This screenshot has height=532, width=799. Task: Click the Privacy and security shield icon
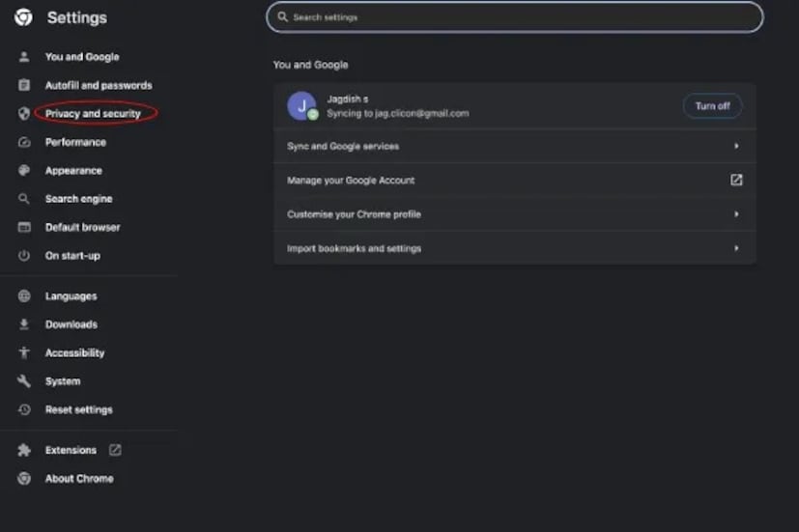[x=24, y=114]
